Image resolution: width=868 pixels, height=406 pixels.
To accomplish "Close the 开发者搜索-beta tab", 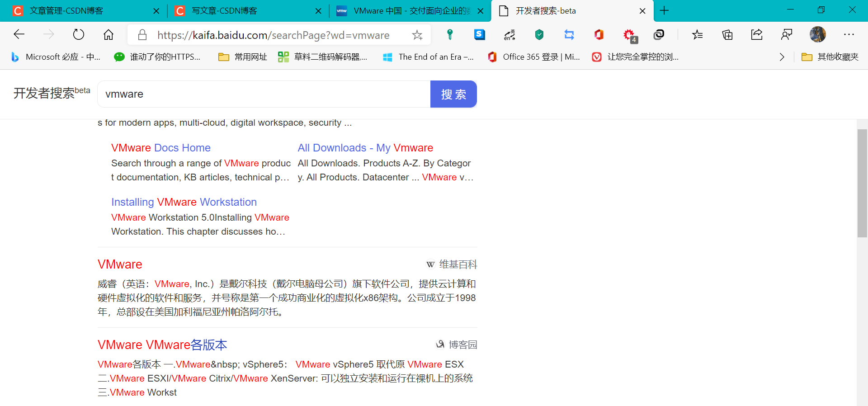I will click(x=642, y=11).
